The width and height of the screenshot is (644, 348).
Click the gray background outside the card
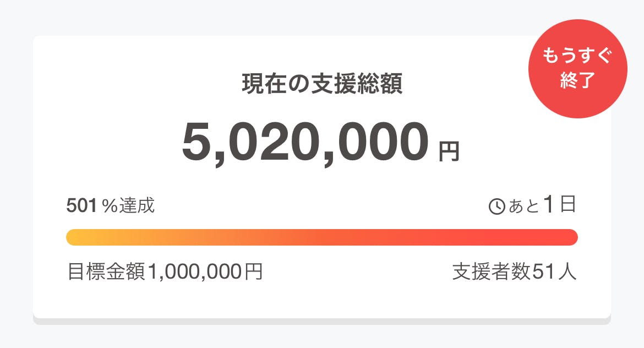coord(17,165)
